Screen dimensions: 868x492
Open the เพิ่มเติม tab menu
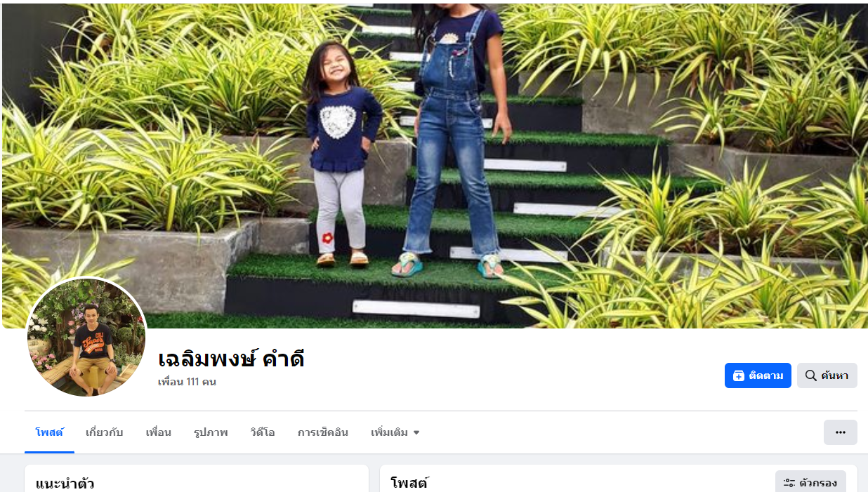pos(395,432)
